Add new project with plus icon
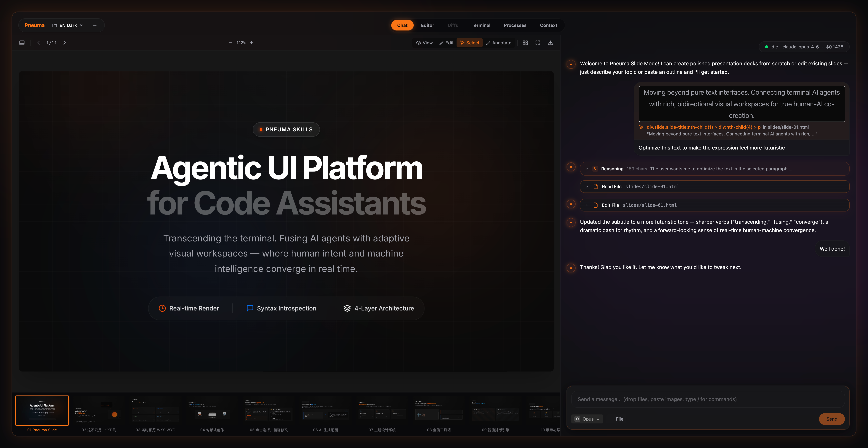Image resolution: width=868 pixels, height=448 pixels. pyautogui.click(x=95, y=25)
